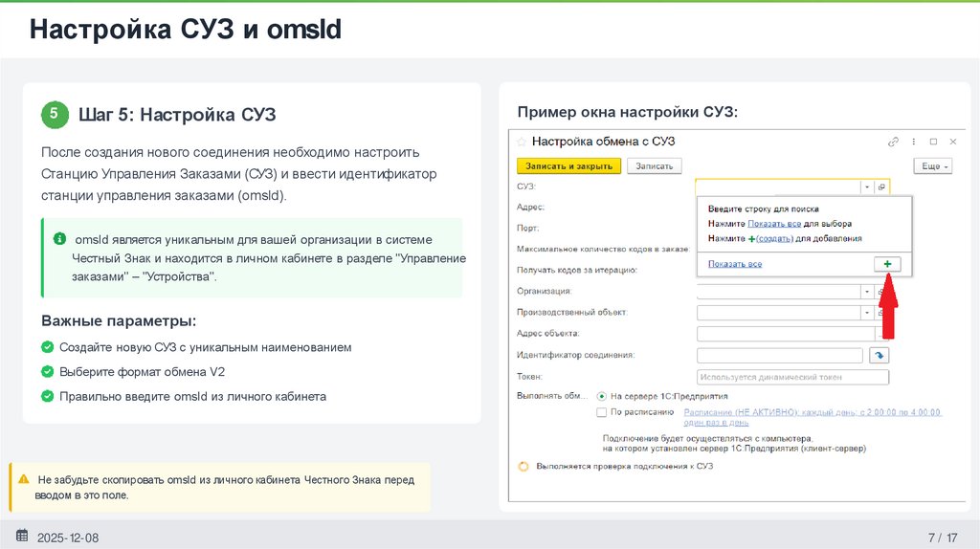Click 'Максимальное количество кодов в заказе' label
This screenshot has height=549, width=980.
click(603, 250)
